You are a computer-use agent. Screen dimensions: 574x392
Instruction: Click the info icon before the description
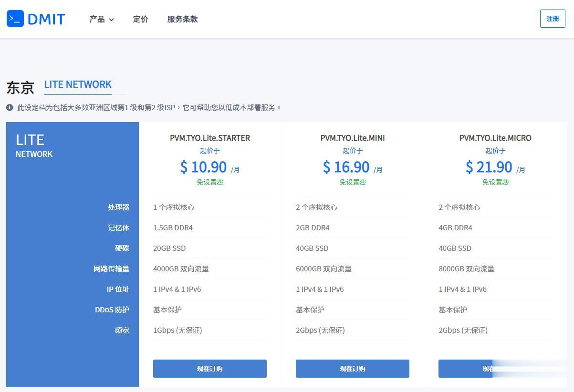point(10,107)
